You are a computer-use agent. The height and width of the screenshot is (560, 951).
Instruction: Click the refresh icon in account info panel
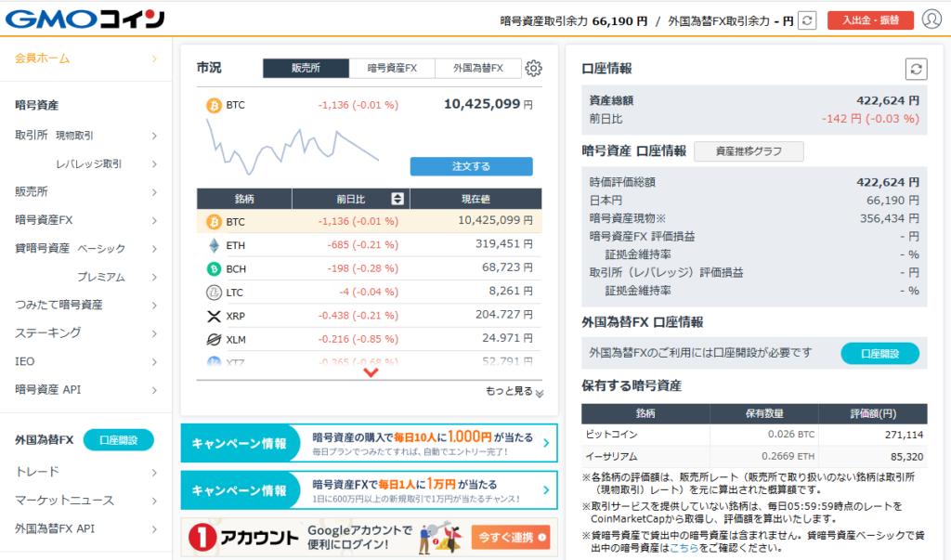(x=917, y=69)
